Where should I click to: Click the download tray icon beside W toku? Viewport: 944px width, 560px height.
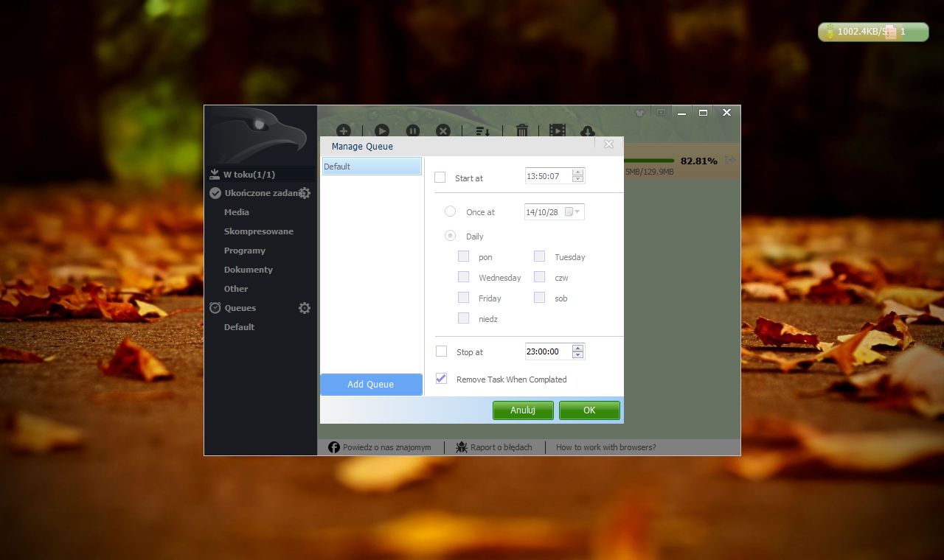215,174
